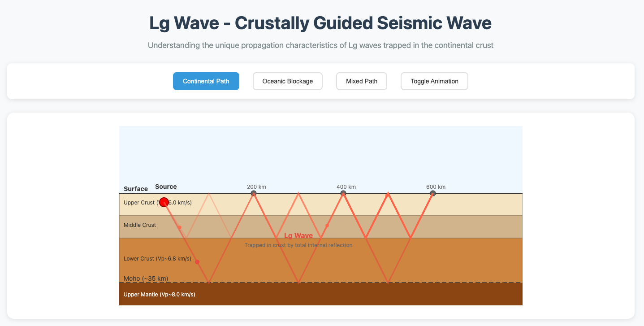Click the red Lg Wave label
This screenshot has width=644, height=326.
tap(298, 236)
